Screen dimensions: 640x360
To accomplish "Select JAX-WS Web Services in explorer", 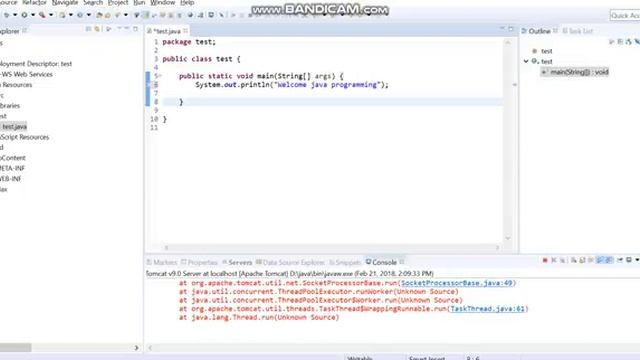I will (x=26, y=74).
